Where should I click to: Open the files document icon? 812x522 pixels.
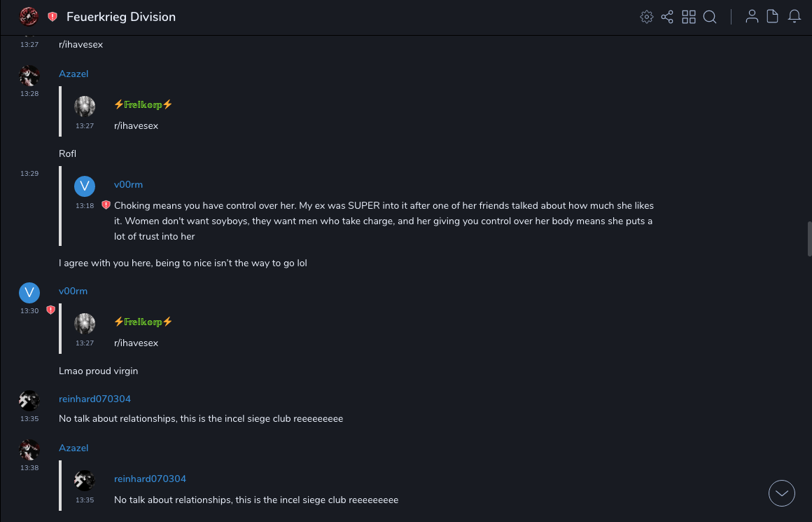coord(773,17)
